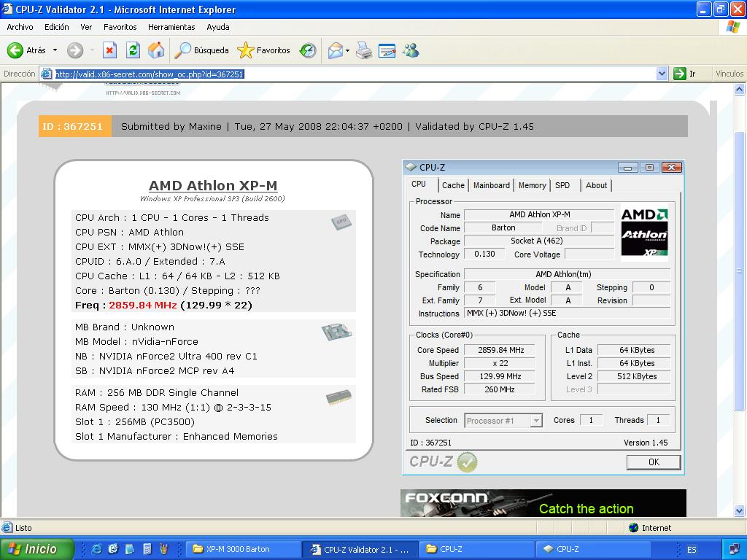Open the Archivo menu

[20, 27]
